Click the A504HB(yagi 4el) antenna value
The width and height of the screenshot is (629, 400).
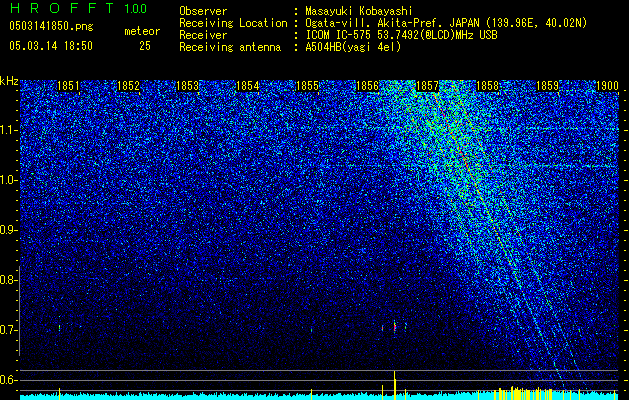[x=353, y=47]
